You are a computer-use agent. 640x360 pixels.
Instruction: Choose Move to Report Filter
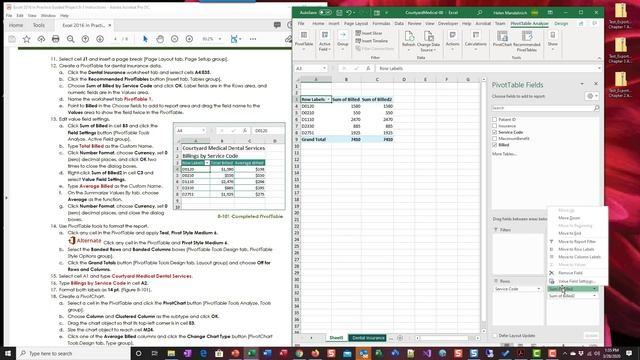click(x=577, y=242)
